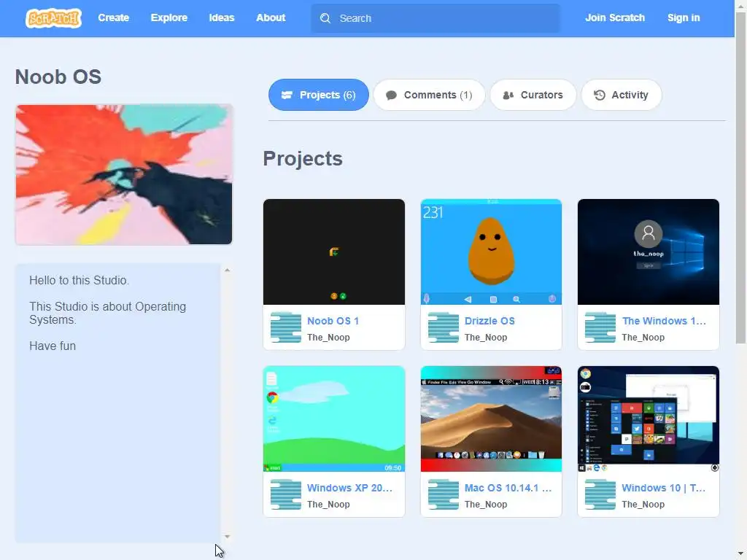Click the 'Have fun' text
The image size is (747, 560).
pyautogui.click(x=53, y=346)
